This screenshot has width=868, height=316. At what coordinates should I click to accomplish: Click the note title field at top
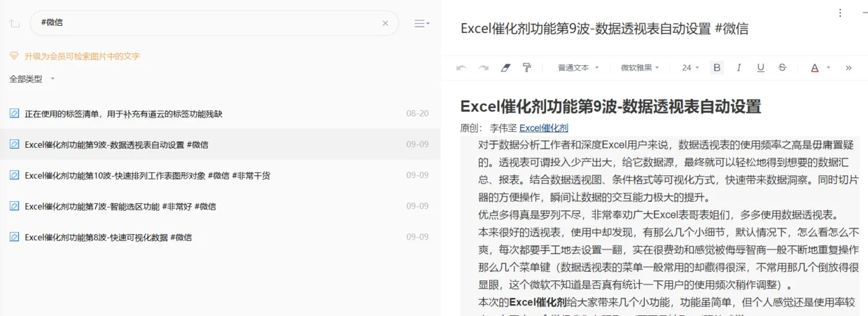click(x=605, y=29)
